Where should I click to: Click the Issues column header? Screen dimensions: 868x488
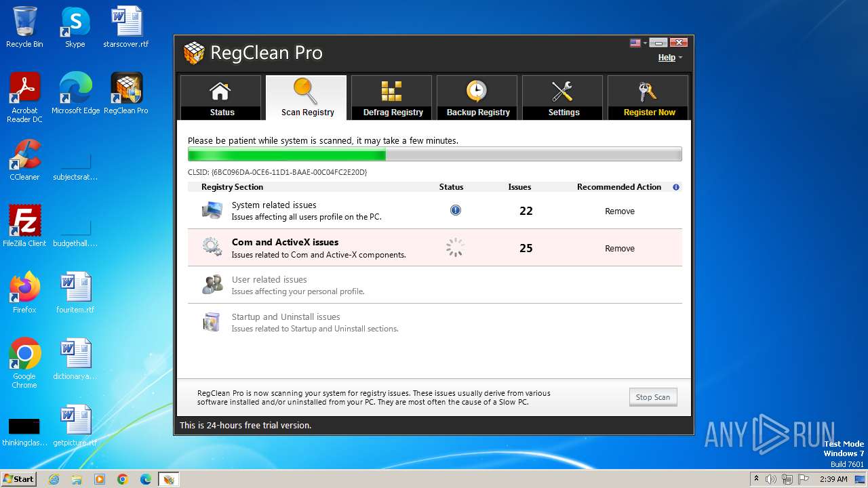(519, 187)
